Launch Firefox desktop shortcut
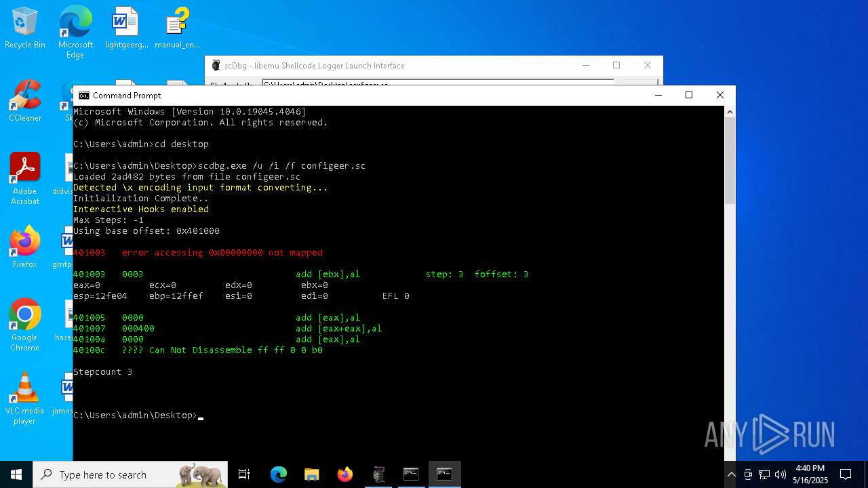This screenshot has width=868, height=488. pyautogui.click(x=25, y=247)
